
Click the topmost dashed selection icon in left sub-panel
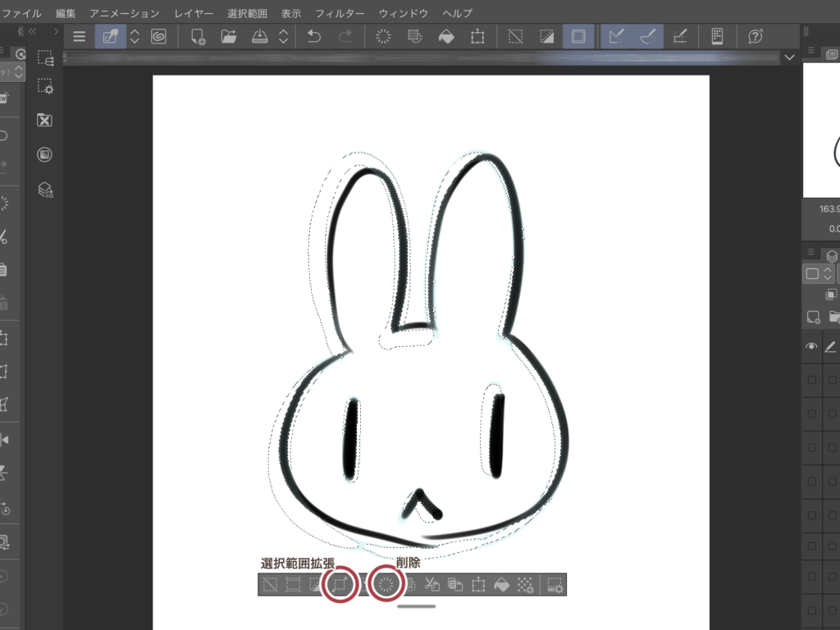pyautogui.click(x=45, y=58)
